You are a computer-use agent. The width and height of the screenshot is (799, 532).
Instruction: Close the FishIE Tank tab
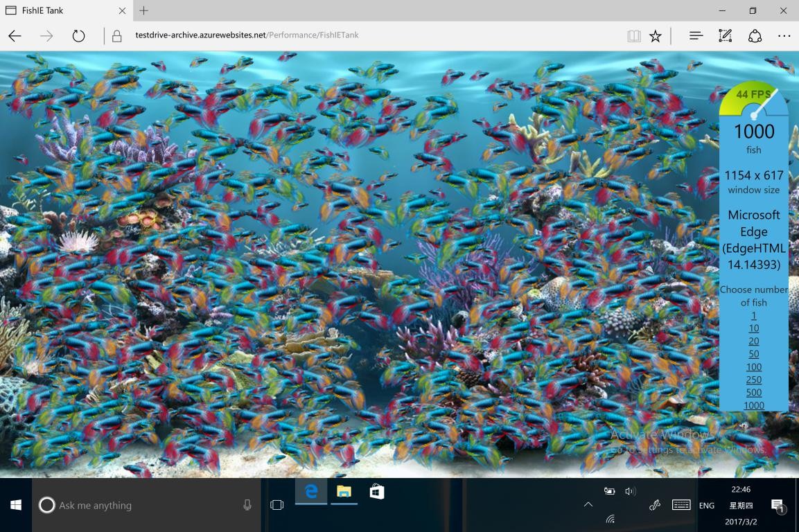point(122,10)
